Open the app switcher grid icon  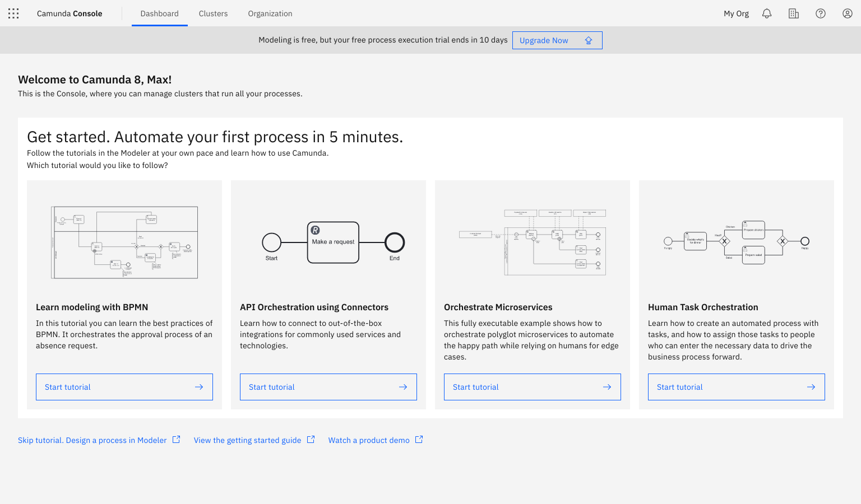coord(13,13)
